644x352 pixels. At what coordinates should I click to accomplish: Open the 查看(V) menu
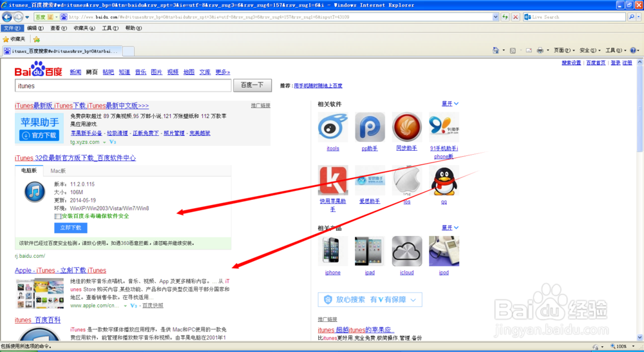[59, 28]
